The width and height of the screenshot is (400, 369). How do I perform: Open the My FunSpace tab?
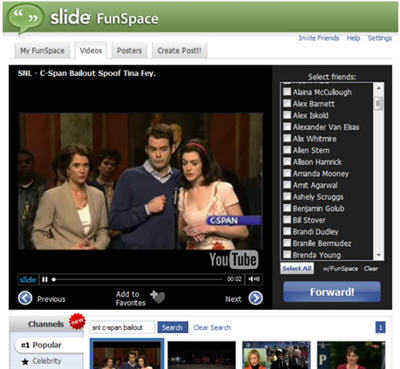(42, 51)
